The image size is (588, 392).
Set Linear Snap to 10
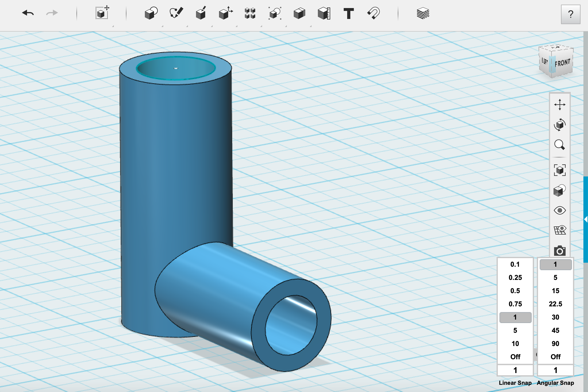pos(515,344)
